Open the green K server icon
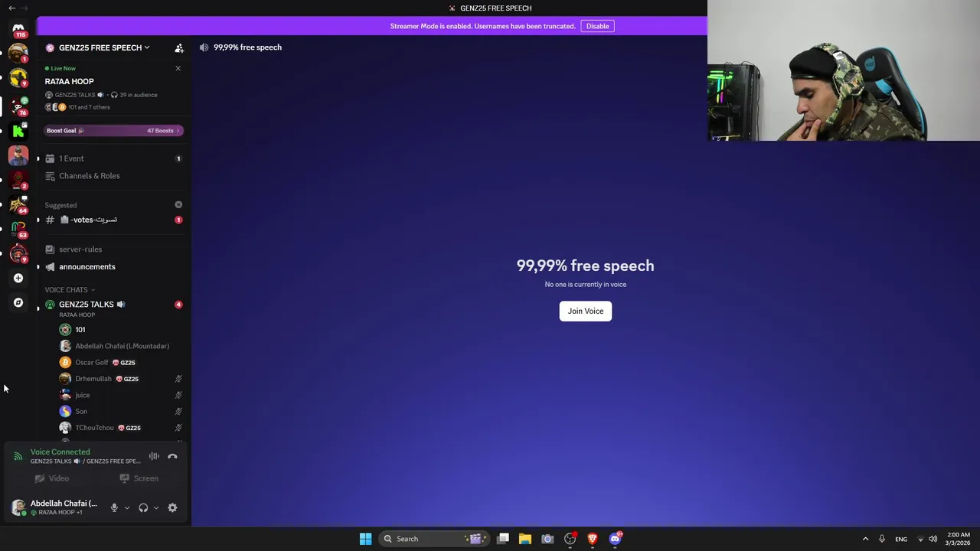980x551 pixels. (x=18, y=131)
